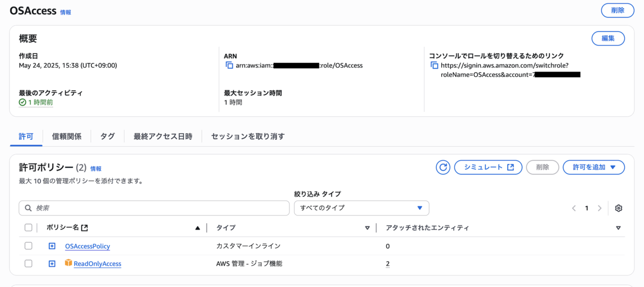Check the ReadOnlyAccess row checkbox
The width and height of the screenshot is (644, 287).
pyautogui.click(x=28, y=263)
